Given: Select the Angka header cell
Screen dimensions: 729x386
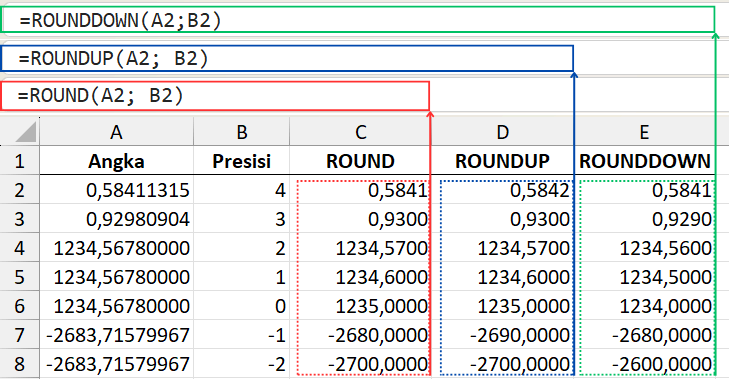Looking at the screenshot, I should [x=116, y=161].
